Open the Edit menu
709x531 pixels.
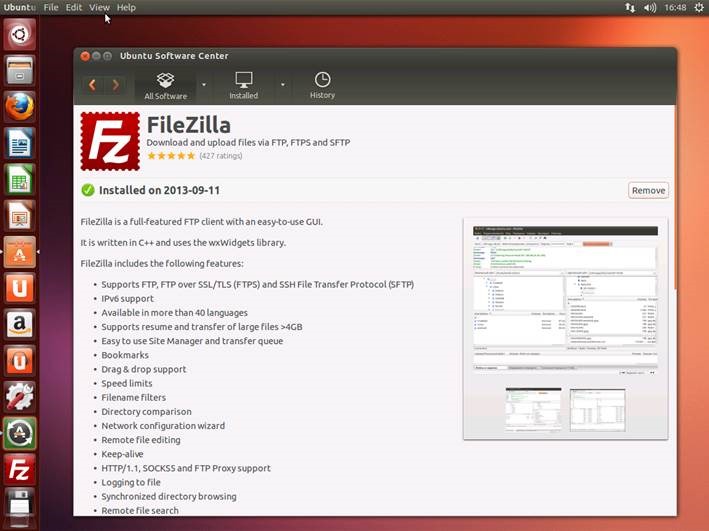(74, 7)
